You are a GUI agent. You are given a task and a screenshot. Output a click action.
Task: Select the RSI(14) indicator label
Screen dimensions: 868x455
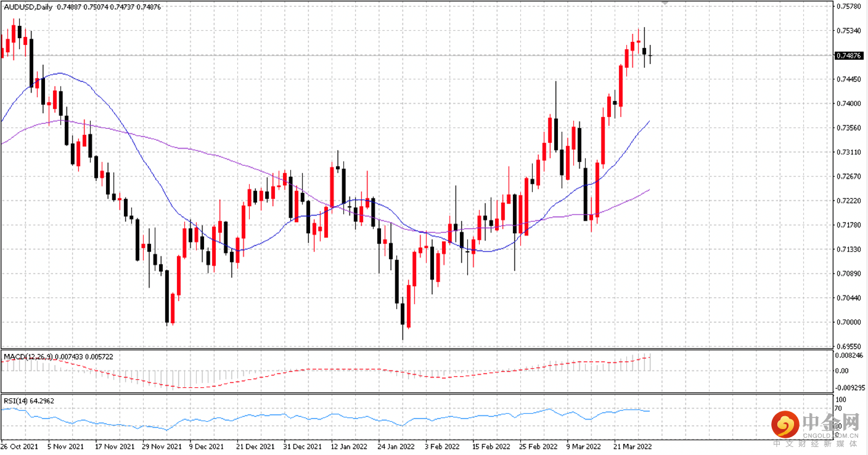pos(15,401)
